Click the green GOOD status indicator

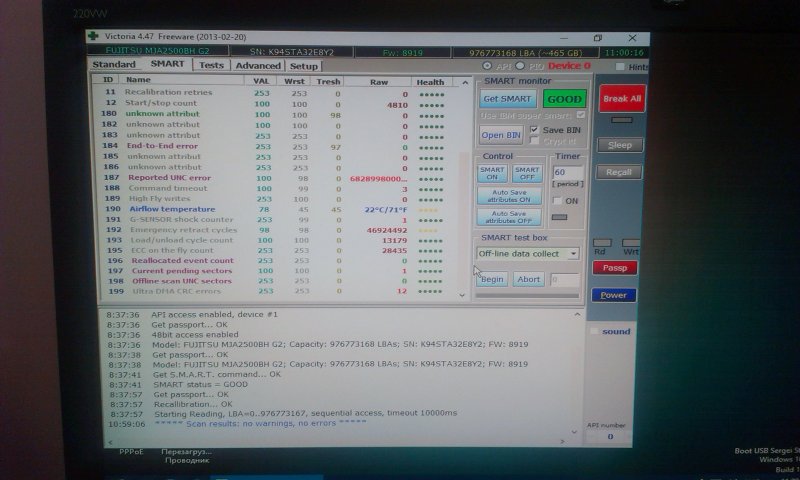(565, 99)
